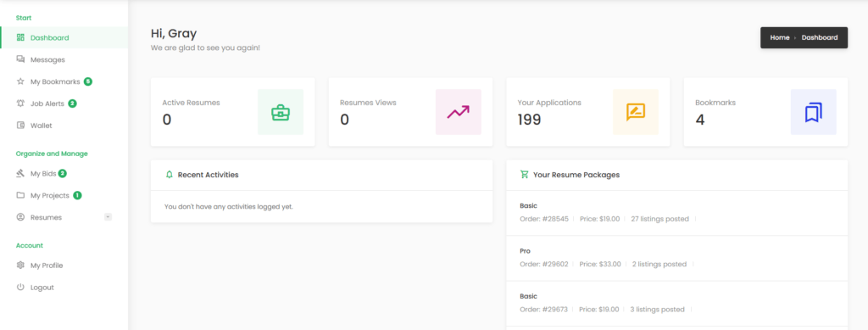Click the no activities logged message
The width and height of the screenshot is (868, 330).
click(x=229, y=206)
